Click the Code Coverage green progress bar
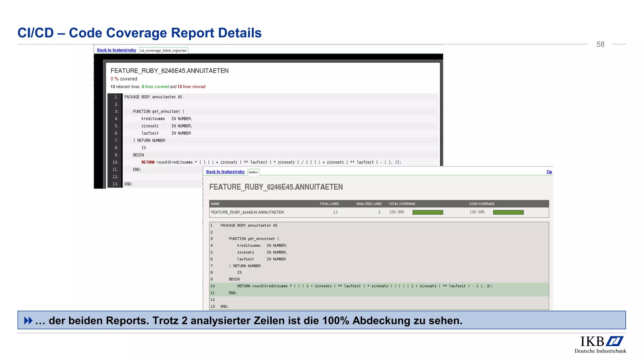644x362 pixels. [508, 212]
